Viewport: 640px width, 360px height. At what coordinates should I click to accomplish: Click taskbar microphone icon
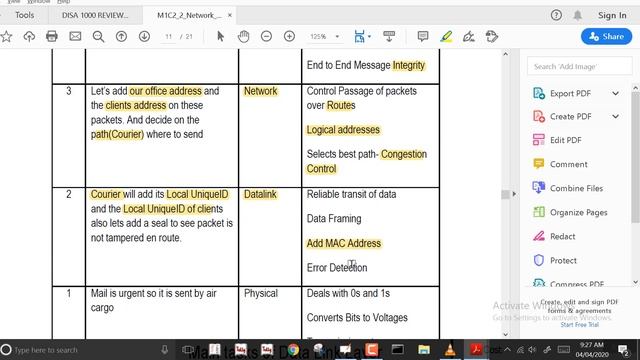(x=164, y=350)
